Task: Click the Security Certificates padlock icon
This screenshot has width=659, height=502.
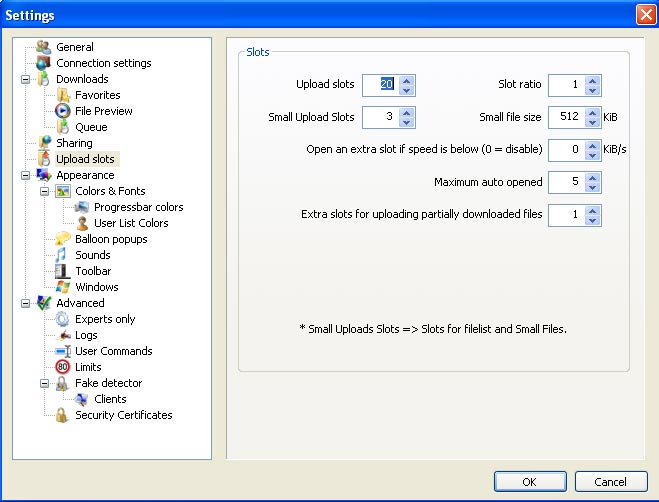Action: [x=62, y=415]
